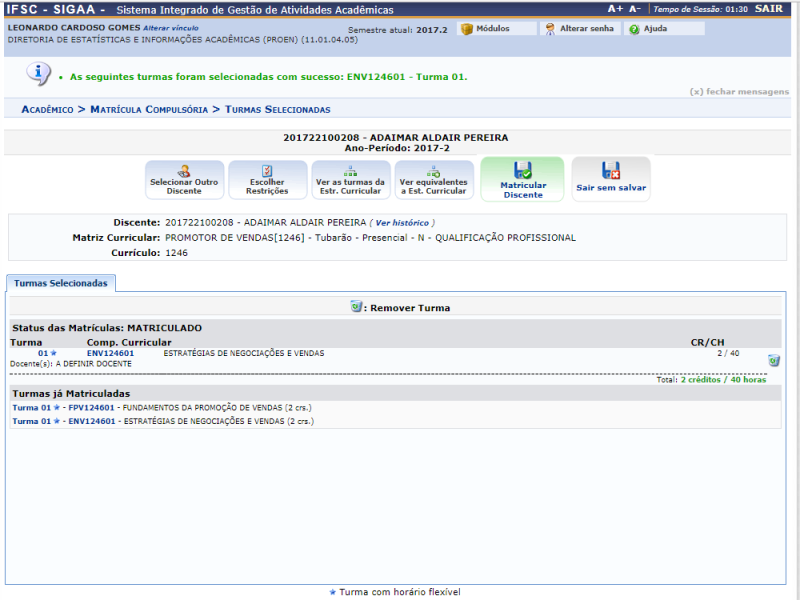The image size is (800, 600).
Task: Close messages via fechar mensagens
Action: pyautogui.click(x=739, y=92)
